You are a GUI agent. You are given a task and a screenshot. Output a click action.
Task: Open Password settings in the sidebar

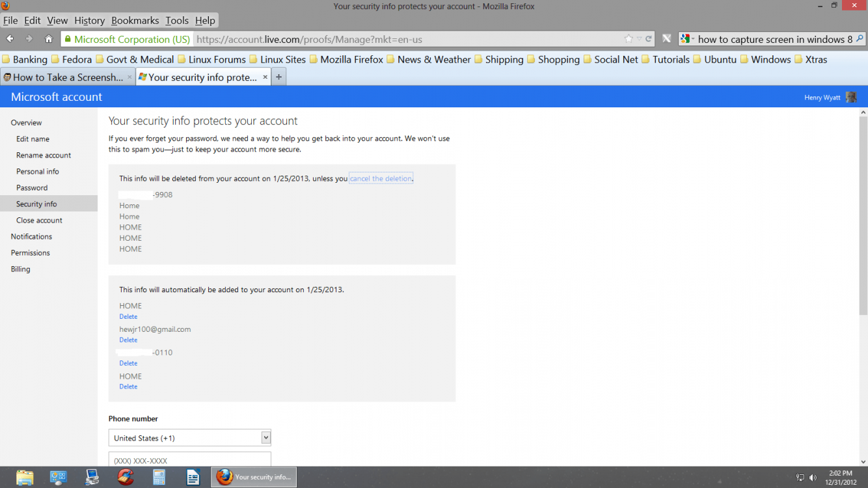[x=32, y=187]
